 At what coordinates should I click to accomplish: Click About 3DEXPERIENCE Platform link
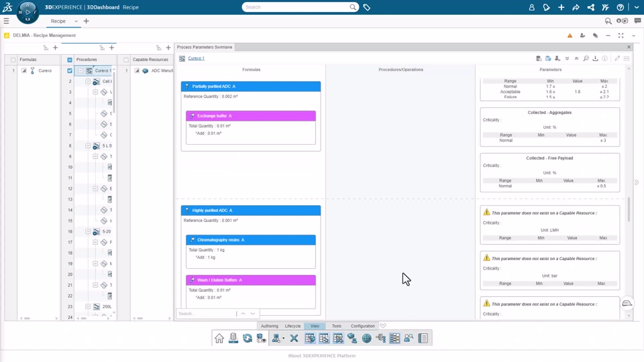tap(322, 356)
